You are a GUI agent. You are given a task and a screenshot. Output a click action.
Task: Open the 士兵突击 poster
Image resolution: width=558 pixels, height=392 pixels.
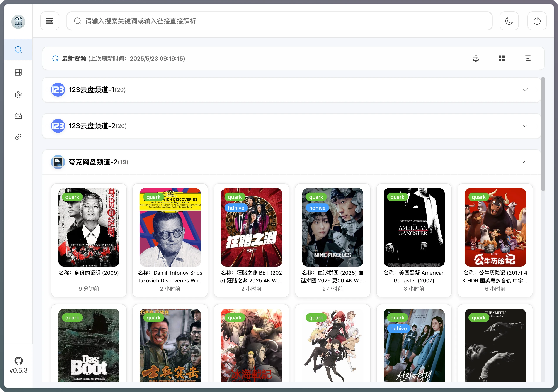170,345
